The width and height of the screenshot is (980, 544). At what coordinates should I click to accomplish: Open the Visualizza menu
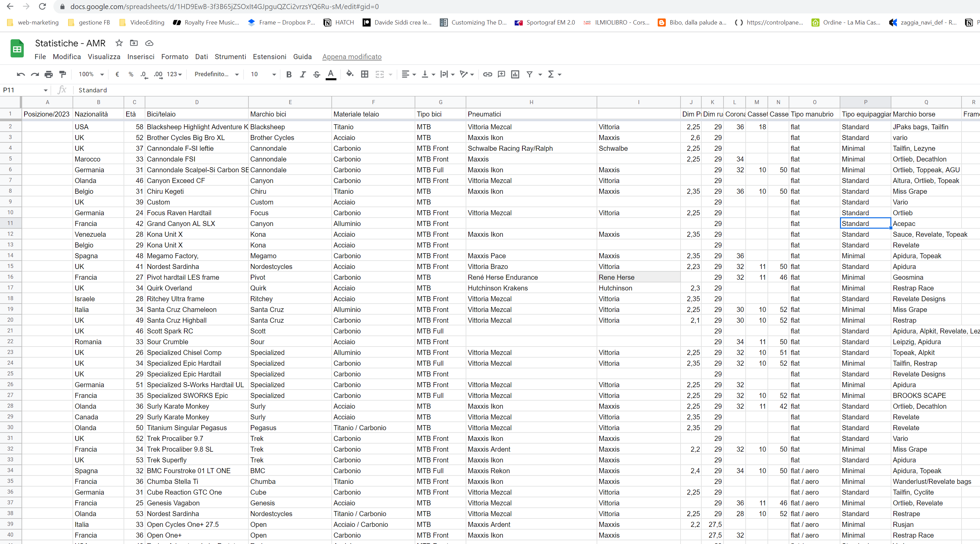click(x=104, y=57)
